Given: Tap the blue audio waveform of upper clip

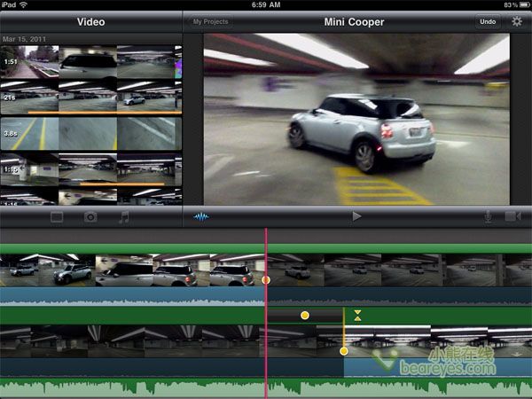Looking at the screenshot, I should [x=132, y=296].
